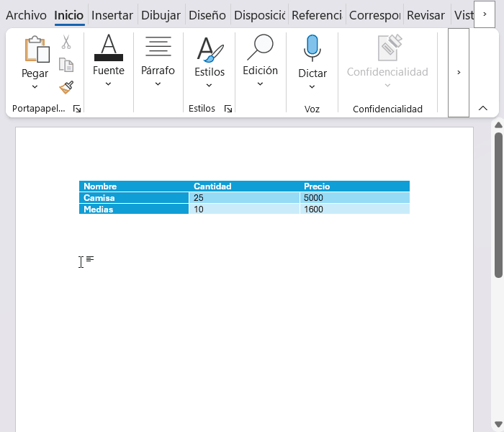Click the table cell containing Camisa
This screenshot has width=504, height=432.
(134, 198)
